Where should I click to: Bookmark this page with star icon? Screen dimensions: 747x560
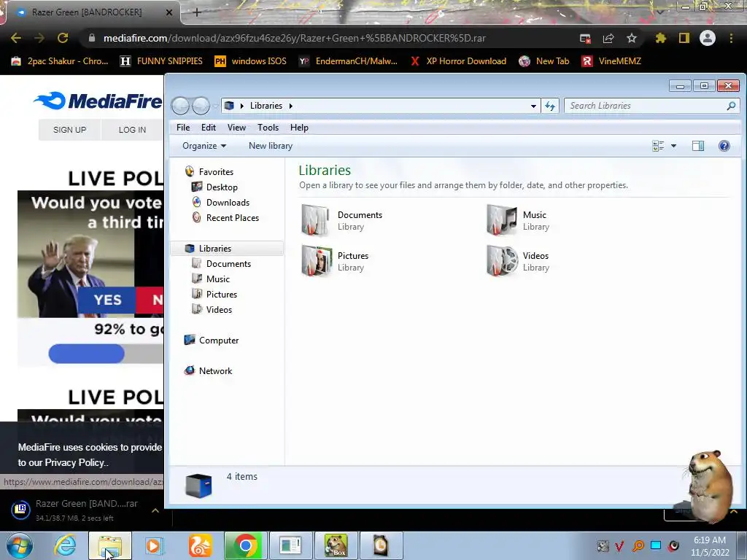coord(631,38)
